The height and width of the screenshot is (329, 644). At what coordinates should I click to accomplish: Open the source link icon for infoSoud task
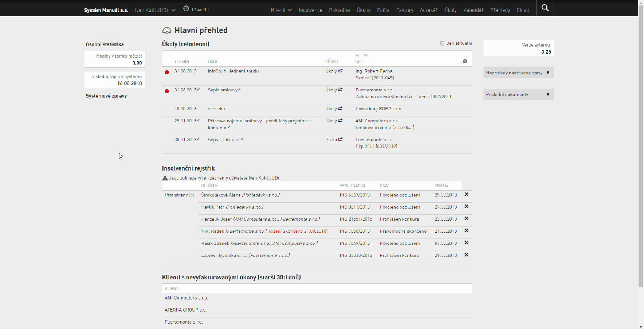tap(340, 71)
